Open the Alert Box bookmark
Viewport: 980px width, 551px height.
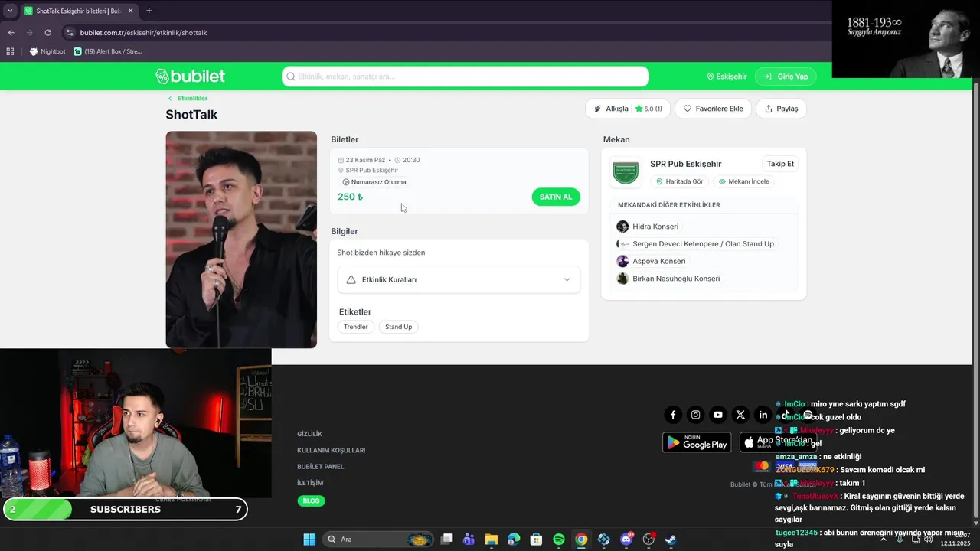[x=108, y=51]
